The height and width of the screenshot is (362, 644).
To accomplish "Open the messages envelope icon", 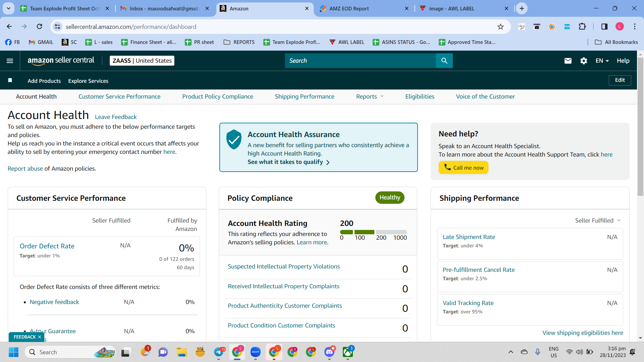I will (568, 61).
